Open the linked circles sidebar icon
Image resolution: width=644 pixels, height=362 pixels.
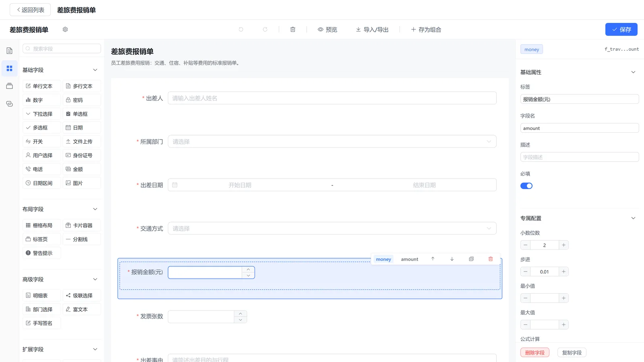pos(10,104)
